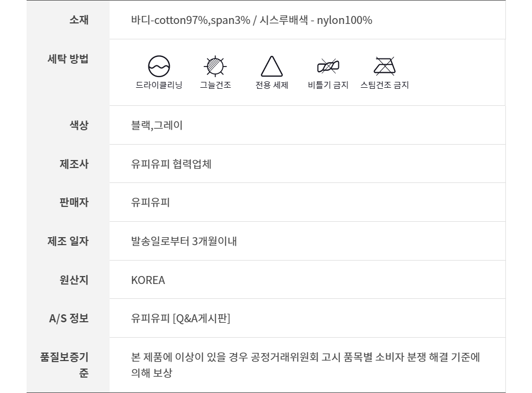Click the 비틀기 금지 caption text
This screenshot has width=532, height=393.
point(328,85)
